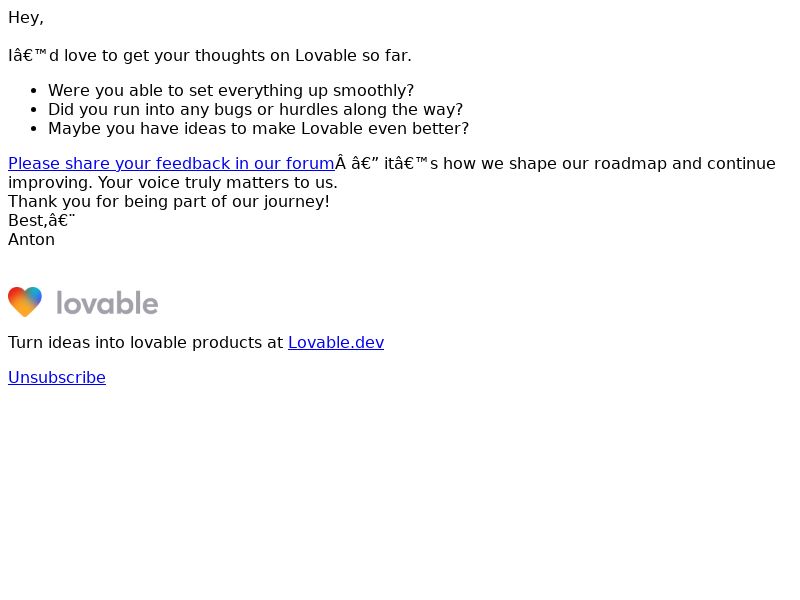800x600 pixels.
Task: Click the Lovable heart logo icon
Action: pos(25,302)
